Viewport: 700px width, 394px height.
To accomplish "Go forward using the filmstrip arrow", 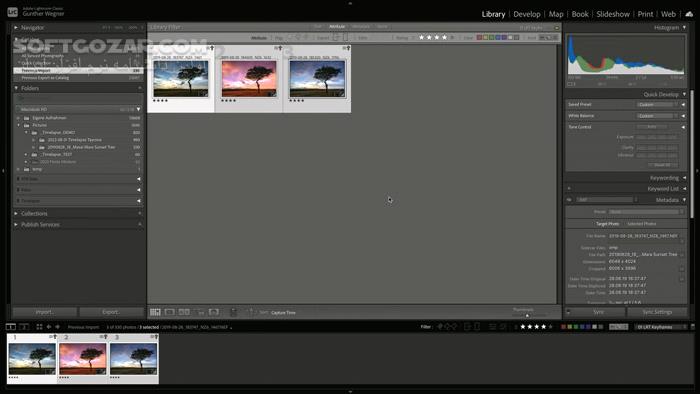I will coord(58,327).
